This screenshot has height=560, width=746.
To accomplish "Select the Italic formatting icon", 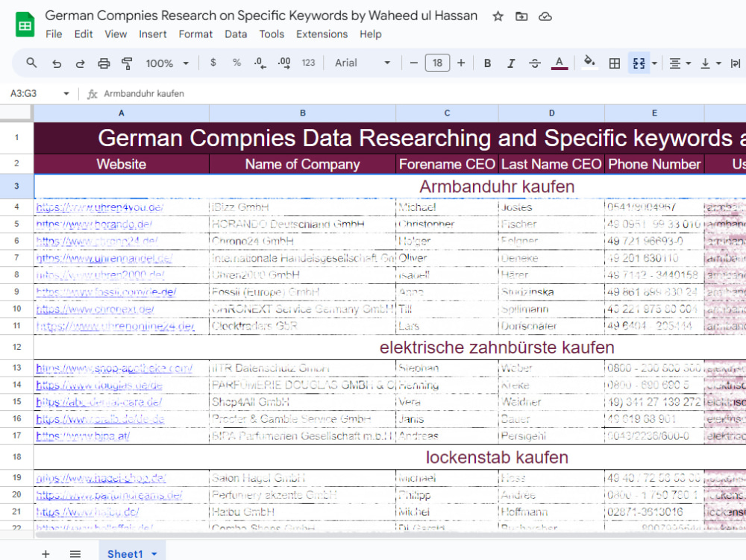I will tap(511, 63).
